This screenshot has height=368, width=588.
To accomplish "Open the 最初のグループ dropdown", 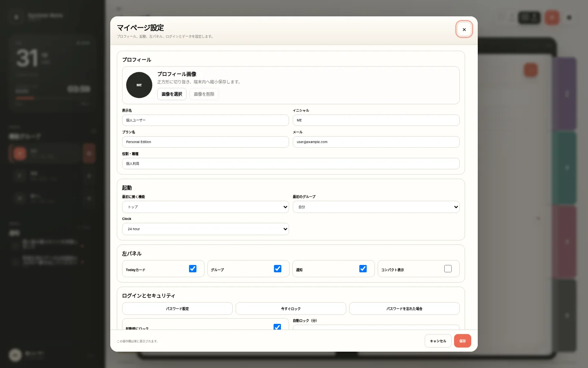I will pyautogui.click(x=376, y=207).
